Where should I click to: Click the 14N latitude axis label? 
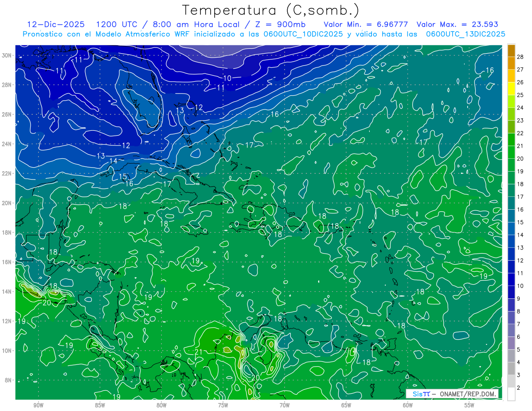(7, 291)
